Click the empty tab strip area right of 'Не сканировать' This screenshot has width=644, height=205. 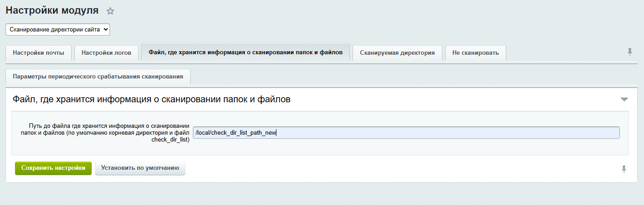[566, 53]
